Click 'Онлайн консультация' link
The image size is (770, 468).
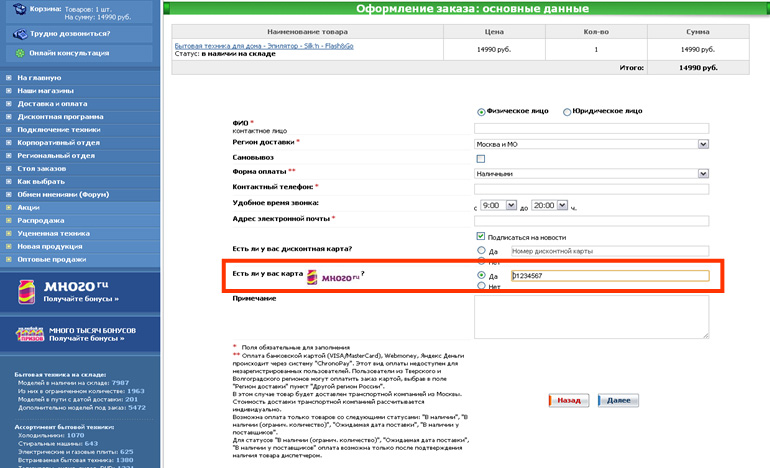point(69,53)
